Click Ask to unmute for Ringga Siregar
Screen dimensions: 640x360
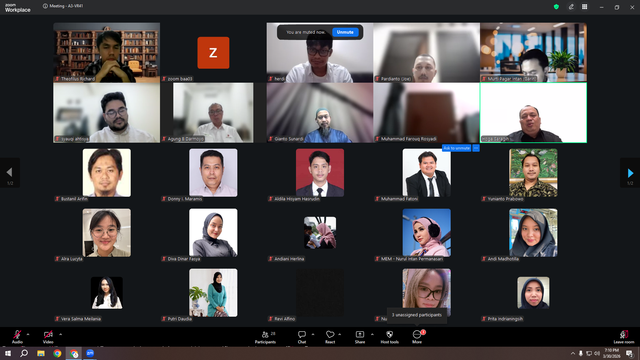click(457, 148)
